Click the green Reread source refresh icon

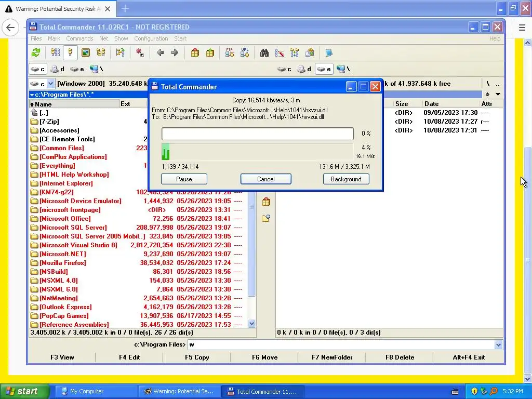pos(36,52)
